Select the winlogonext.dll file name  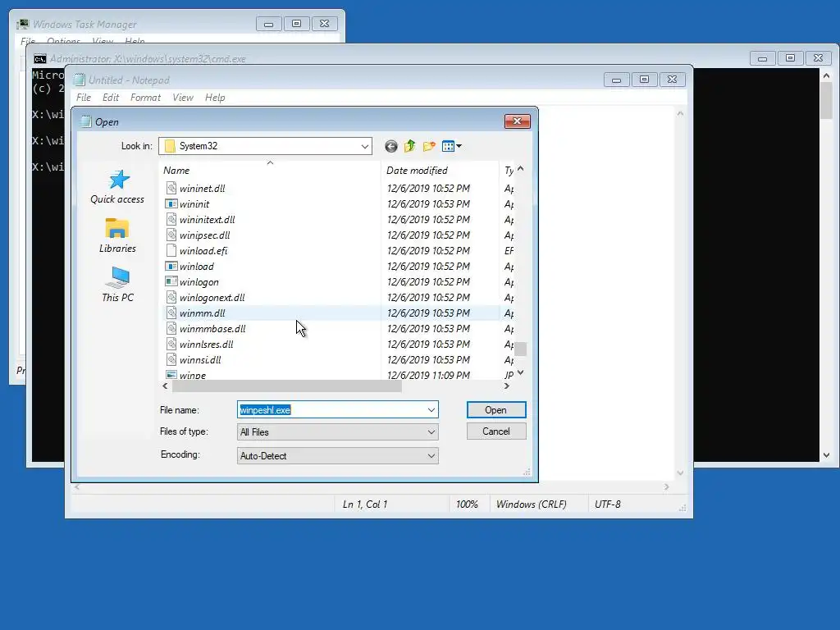(212, 297)
